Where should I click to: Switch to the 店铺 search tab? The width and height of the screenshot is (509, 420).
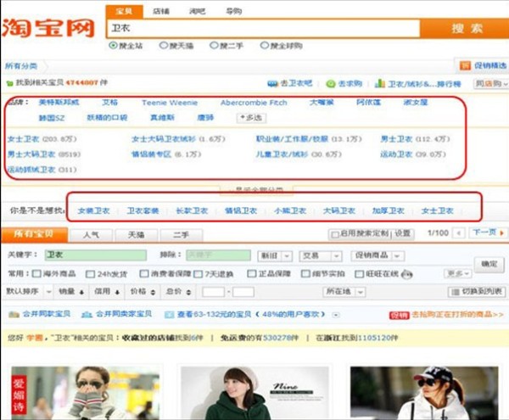click(x=160, y=11)
